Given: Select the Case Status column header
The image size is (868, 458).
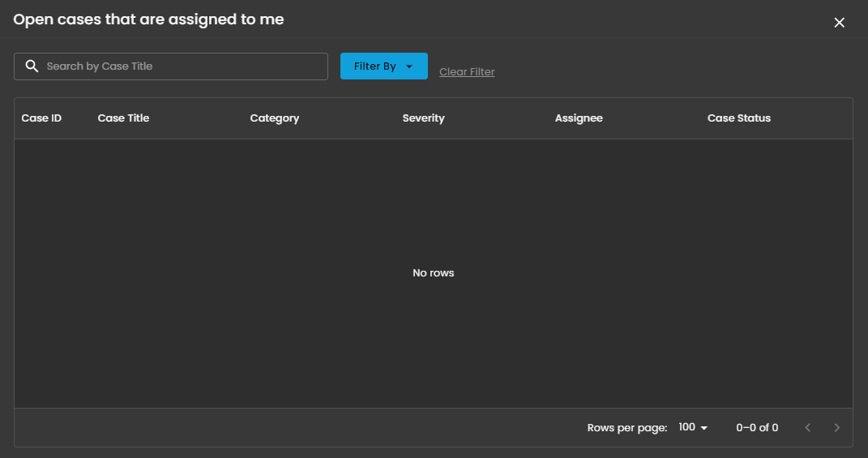Looking at the screenshot, I should (738, 118).
